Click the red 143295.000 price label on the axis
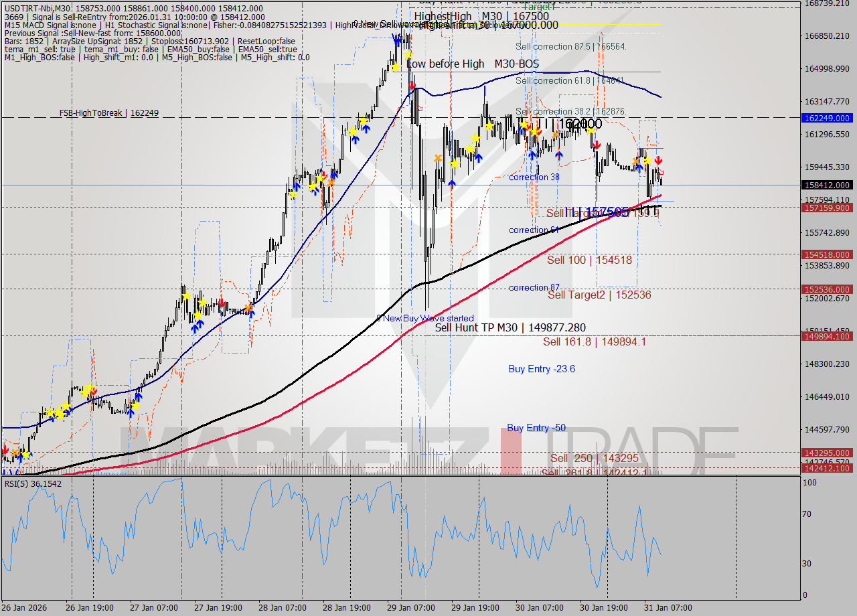 (827, 453)
